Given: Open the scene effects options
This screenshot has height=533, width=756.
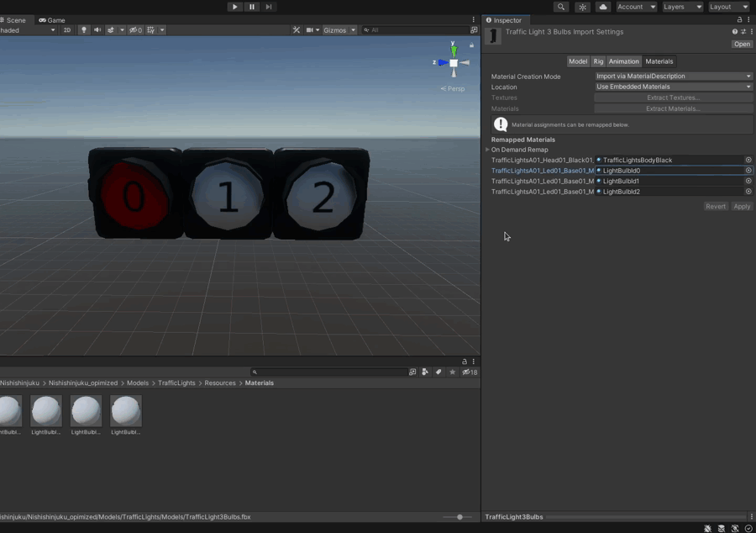Looking at the screenshot, I should click(122, 29).
